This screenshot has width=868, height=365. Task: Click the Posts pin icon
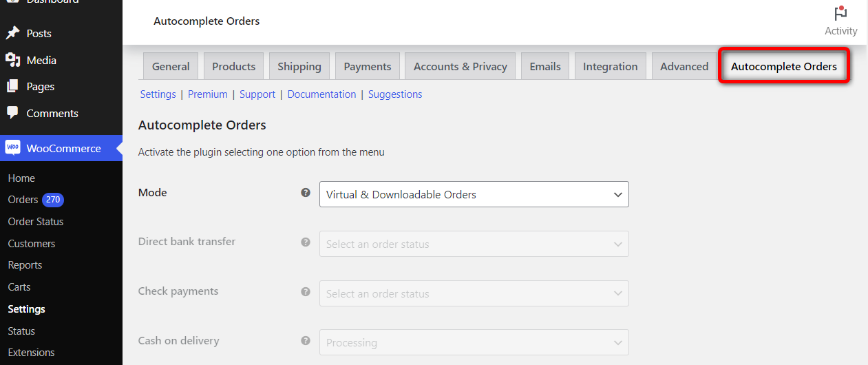coord(12,33)
